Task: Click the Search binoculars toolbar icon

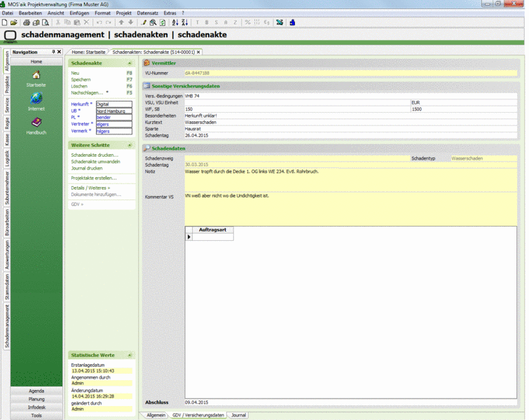Action: pyautogui.click(x=153, y=22)
